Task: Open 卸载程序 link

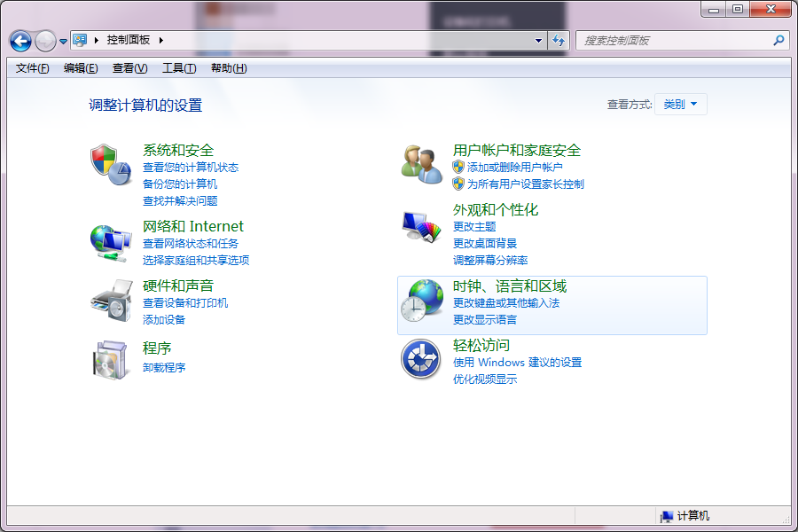Action: (x=163, y=366)
